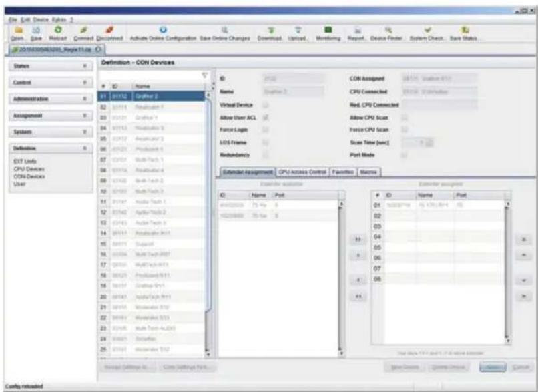The height and width of the screenshot is (392, 538).
Task: Open the Edit menu
Action: (x=25, y=20)
